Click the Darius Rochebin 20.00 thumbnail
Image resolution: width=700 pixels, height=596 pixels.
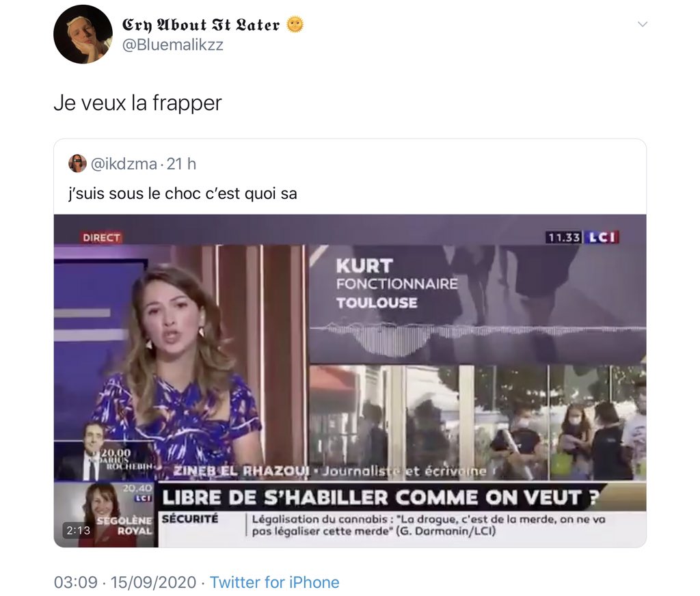point(105,455)
